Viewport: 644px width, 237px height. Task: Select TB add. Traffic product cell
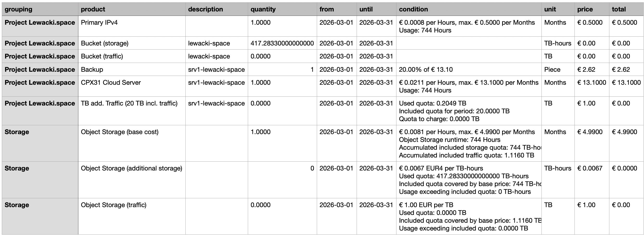[132, 111]
